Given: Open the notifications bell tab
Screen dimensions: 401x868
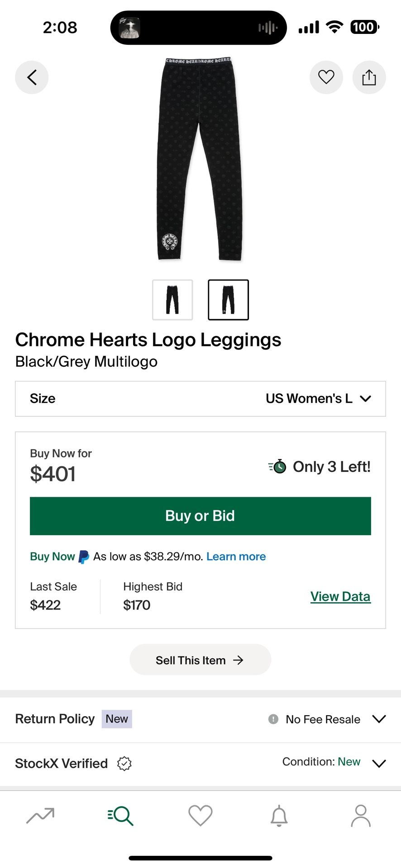Looking at the screenshot, I should coord(279,816).
